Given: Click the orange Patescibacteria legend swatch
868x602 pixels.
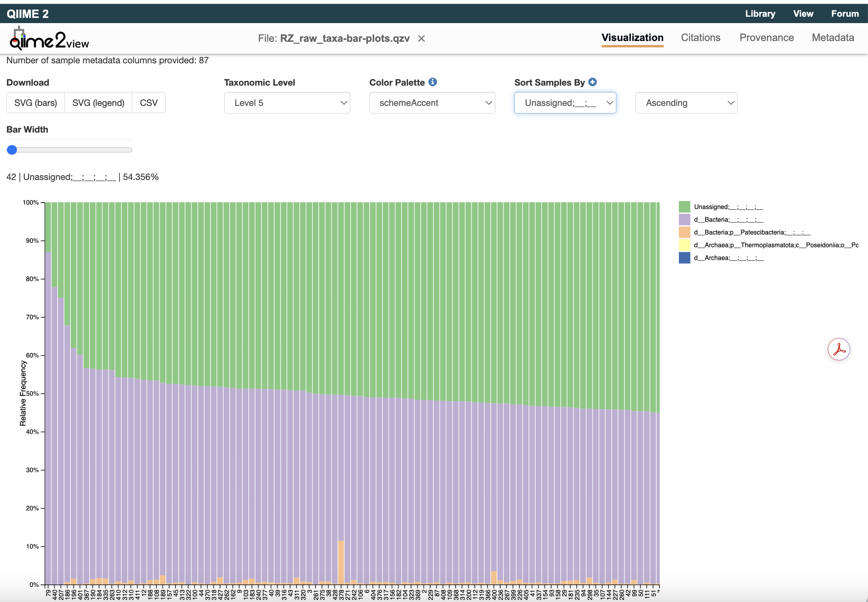Looking at the screenshot, I should pos(684,232).
